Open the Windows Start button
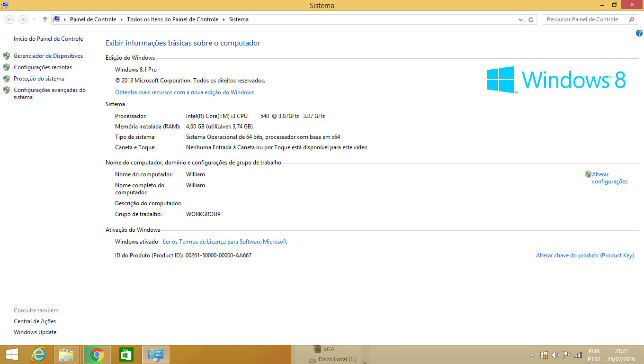 12,355
